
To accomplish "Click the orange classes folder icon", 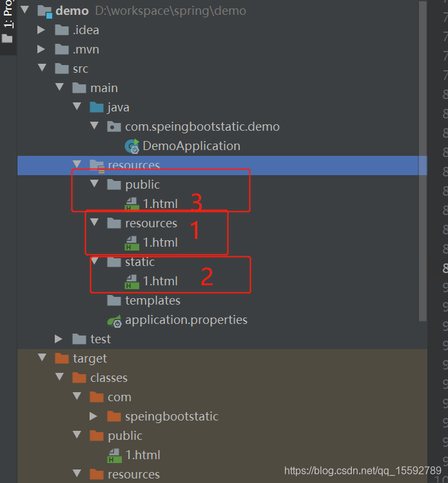I will click(x=79, y=377).
